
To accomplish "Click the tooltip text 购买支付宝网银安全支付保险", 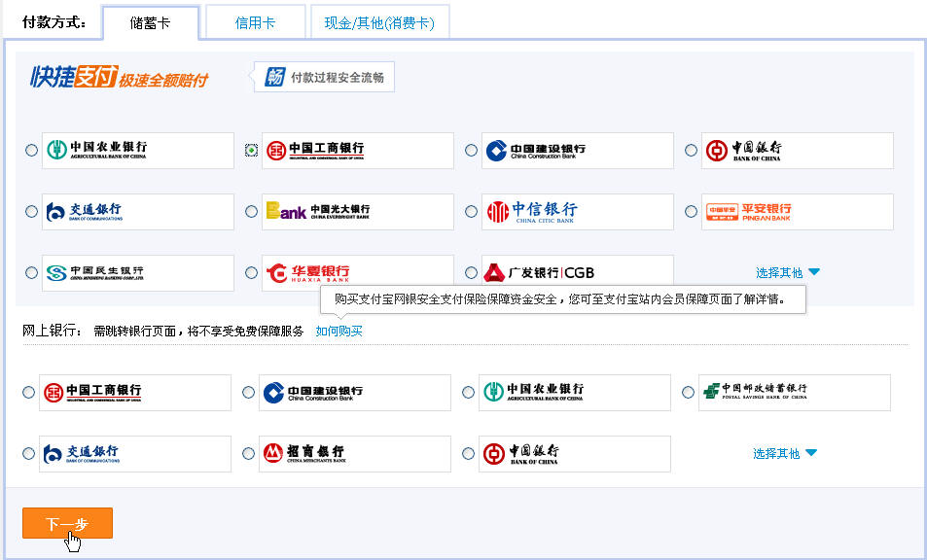I will tap(560, 298).
